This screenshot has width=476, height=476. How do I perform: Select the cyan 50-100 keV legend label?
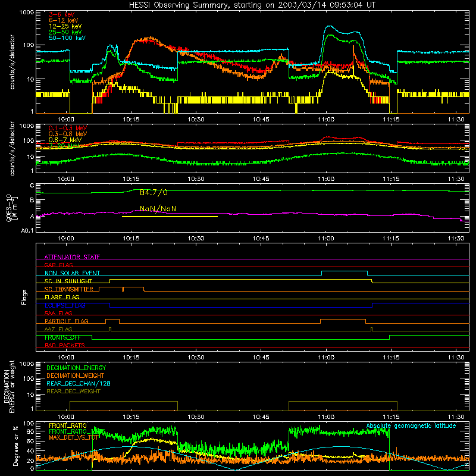click(x=67, y=37)
